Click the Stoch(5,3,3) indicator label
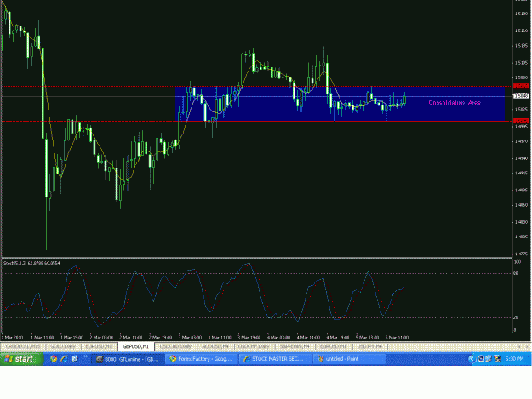The height and width of the screenshot is (399, 532). pyautogui.click(x=31, y=263)
